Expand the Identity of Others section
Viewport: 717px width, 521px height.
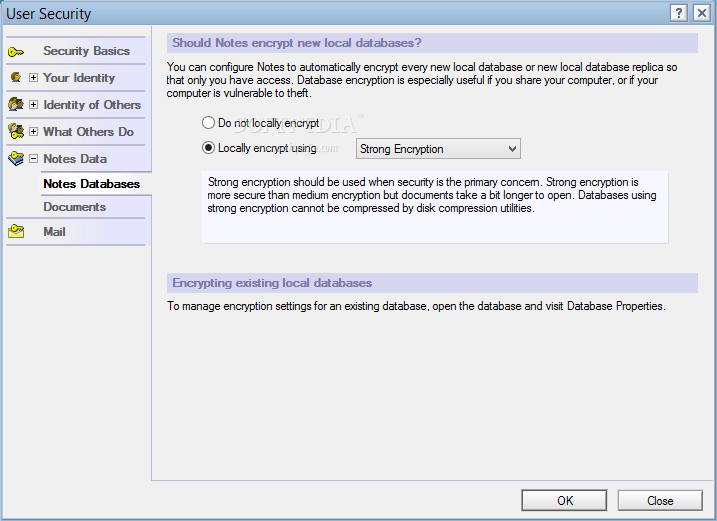33,104
